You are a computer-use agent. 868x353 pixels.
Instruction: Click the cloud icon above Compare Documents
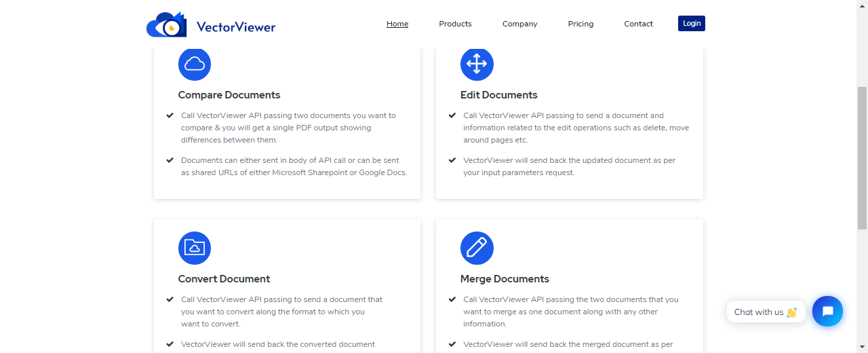pyautogui.click(x=195, y=64)
